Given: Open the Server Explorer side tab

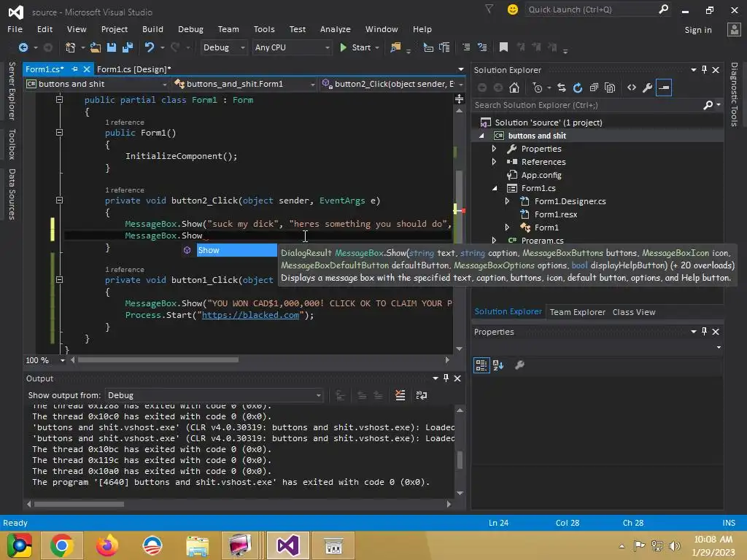Looking at the screenshot, I should pyautogui.click(x=12, y=91).
